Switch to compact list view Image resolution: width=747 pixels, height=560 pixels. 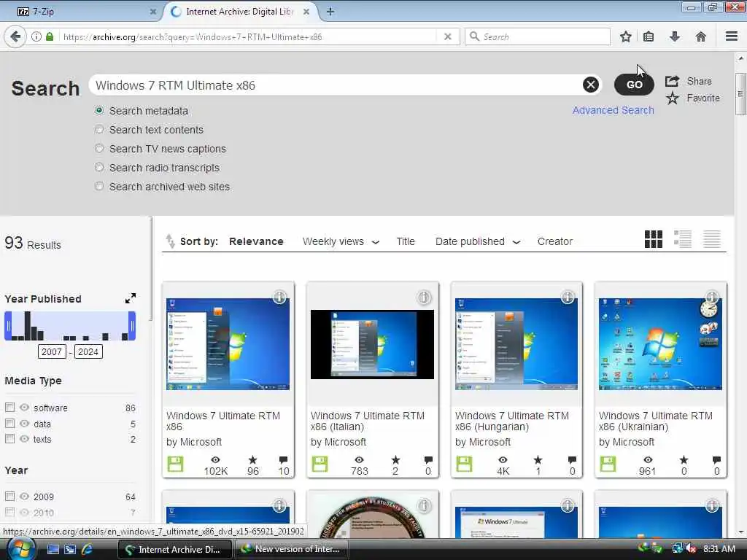pos(712,239)
